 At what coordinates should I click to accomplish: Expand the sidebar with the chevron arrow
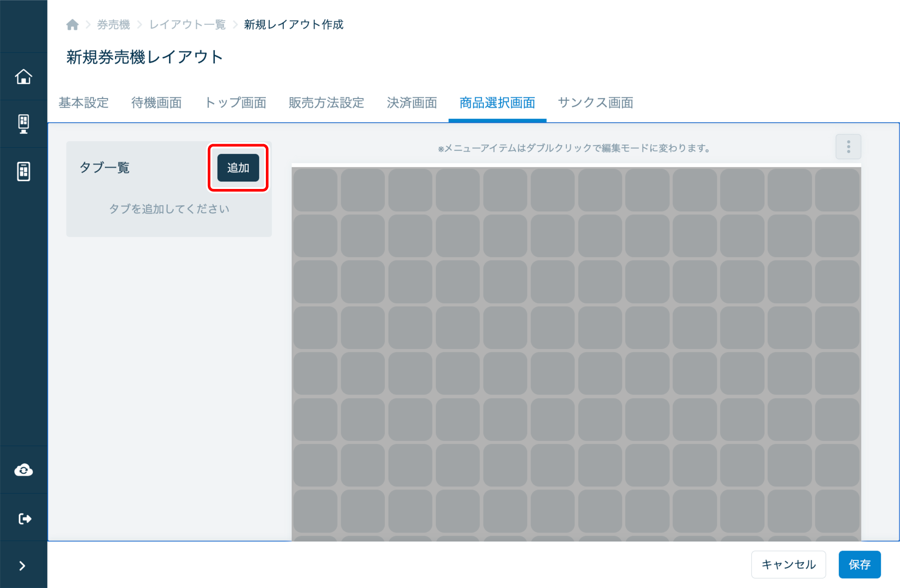(22, 566)
